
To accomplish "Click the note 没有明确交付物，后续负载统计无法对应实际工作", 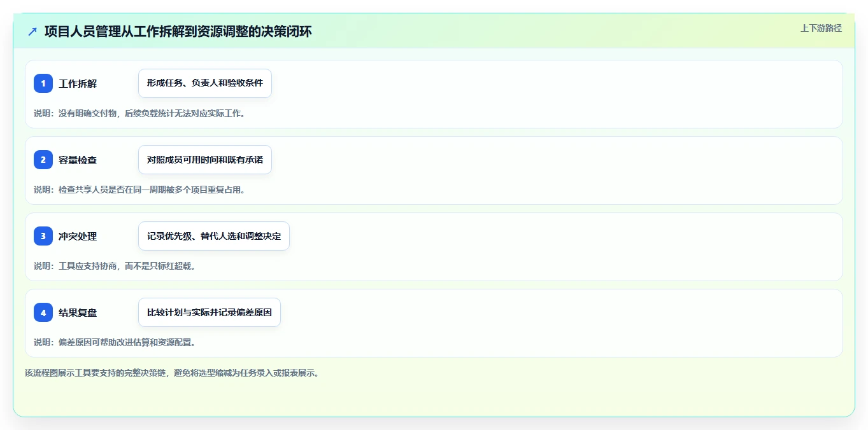I will tap(139, 113).
